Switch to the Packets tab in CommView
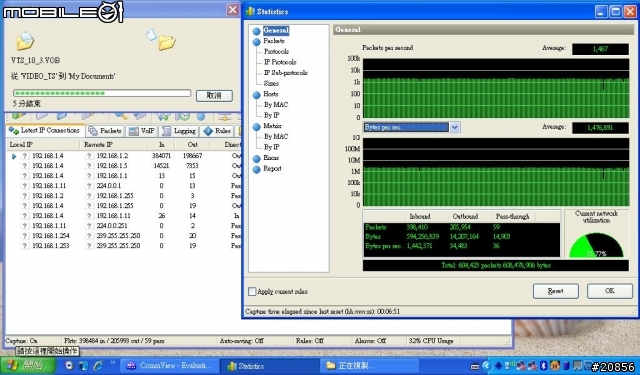The width and height of the screenshot is (640, 375). (x=105, y=131)
